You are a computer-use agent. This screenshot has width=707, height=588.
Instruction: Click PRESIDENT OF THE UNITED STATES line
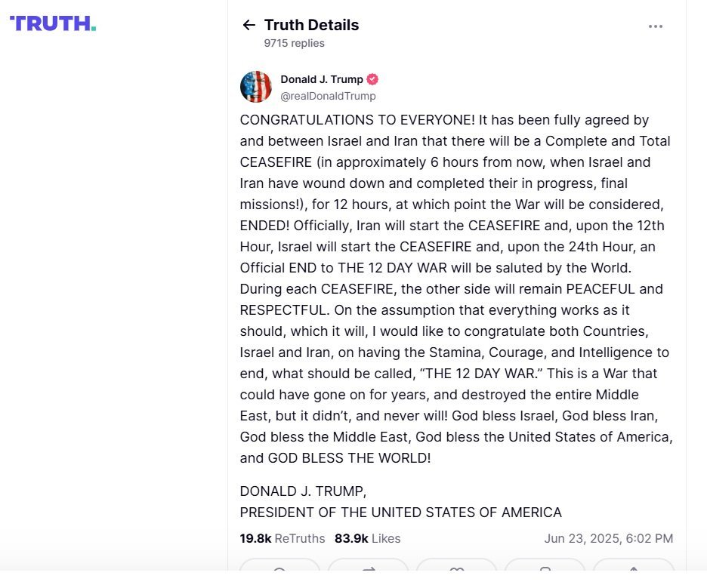pyautogui.click(x=401, y=513)
